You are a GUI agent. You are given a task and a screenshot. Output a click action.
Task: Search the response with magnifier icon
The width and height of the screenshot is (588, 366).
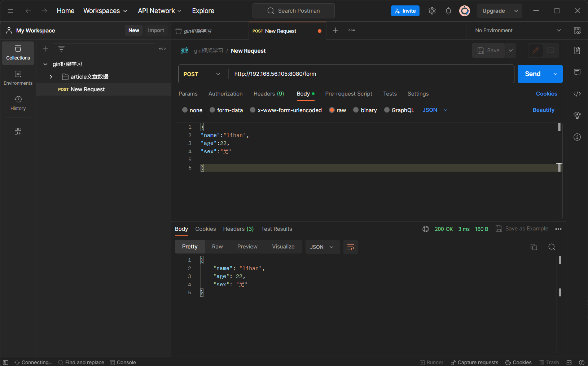(x=552, y=247)
